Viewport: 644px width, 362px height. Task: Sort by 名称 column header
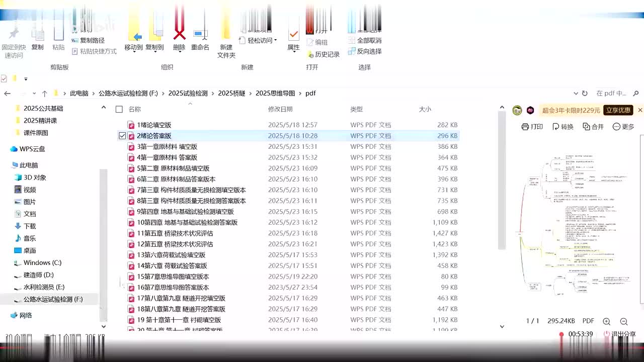135,109
